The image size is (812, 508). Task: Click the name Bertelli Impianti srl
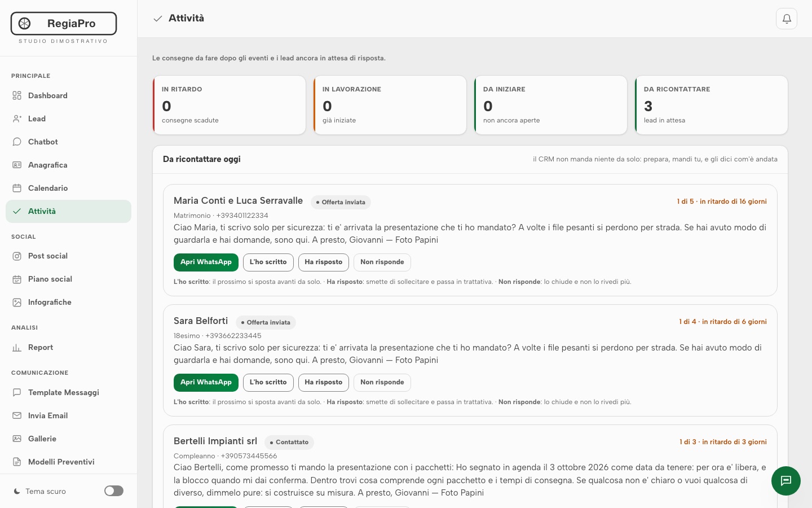click(215, 441)
